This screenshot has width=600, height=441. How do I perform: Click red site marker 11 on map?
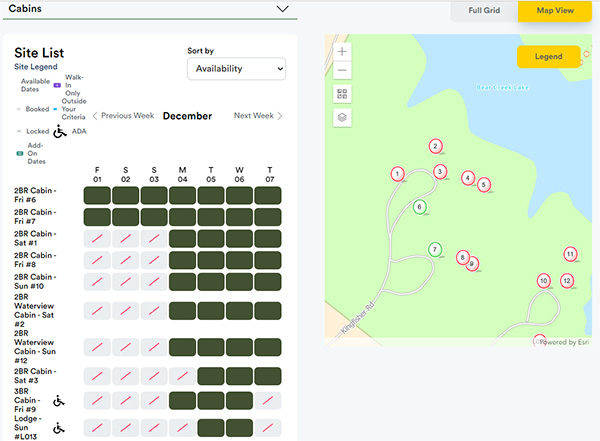pyautogui.click(x=570, y=254)
